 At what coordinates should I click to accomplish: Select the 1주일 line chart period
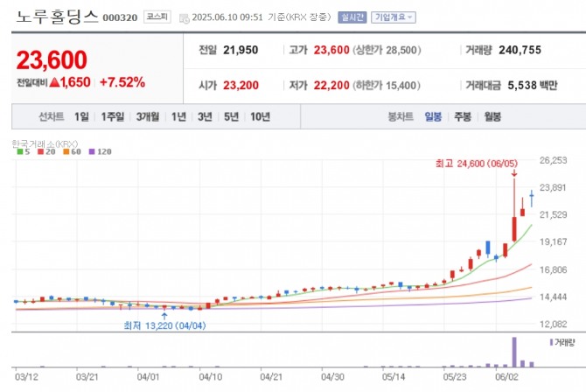112,116
